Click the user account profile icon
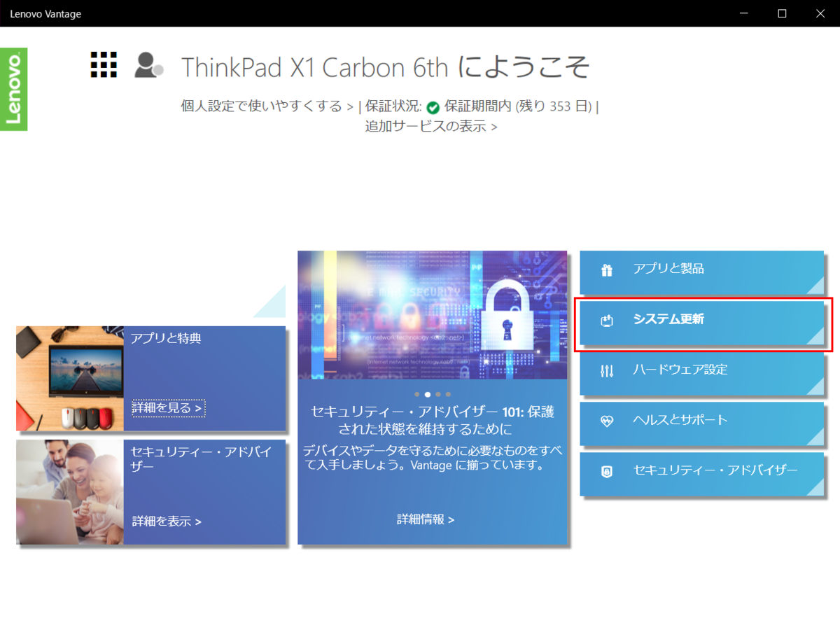This screenshot has height=644, width=840. coord(148,64)
